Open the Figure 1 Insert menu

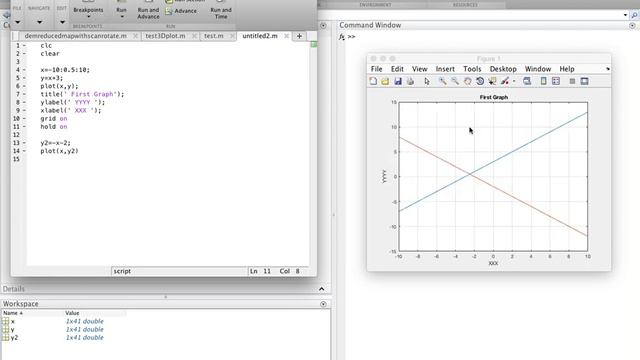click(x=445, y=69)
